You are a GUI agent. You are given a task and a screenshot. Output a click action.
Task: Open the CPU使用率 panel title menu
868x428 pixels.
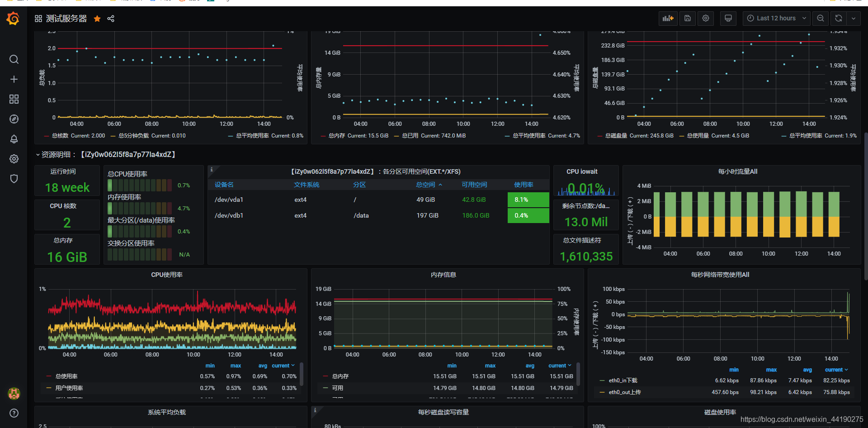[167, 275]
